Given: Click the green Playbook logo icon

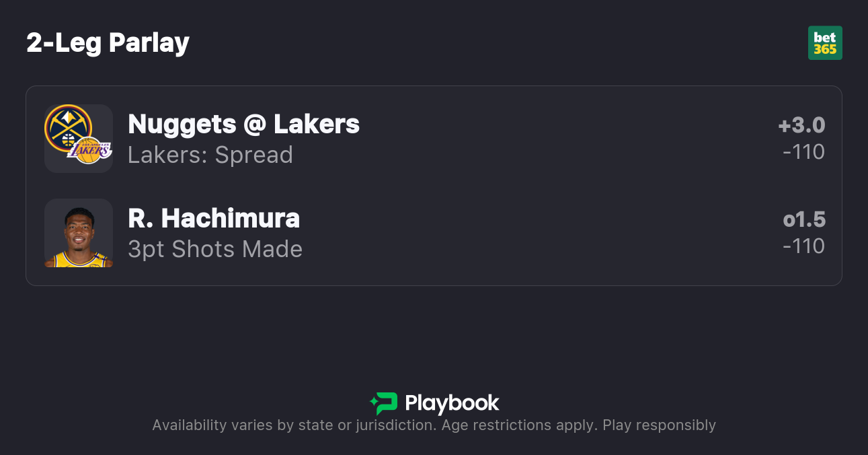Looking at the screenshot, I should point(384,403).
